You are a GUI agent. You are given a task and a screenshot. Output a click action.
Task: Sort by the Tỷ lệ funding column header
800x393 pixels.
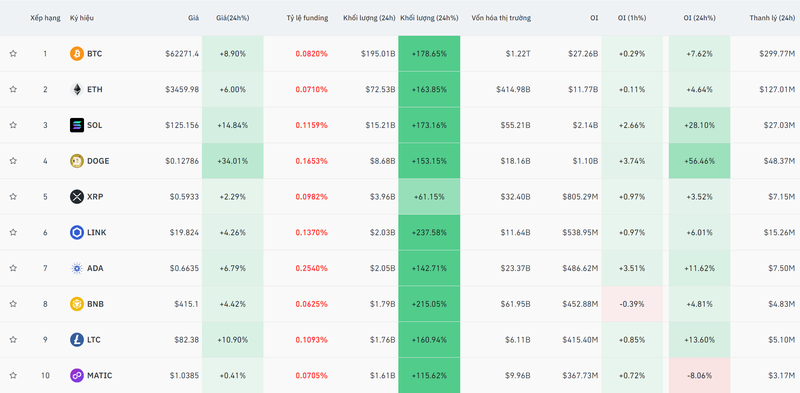click(x=307, y=18)
